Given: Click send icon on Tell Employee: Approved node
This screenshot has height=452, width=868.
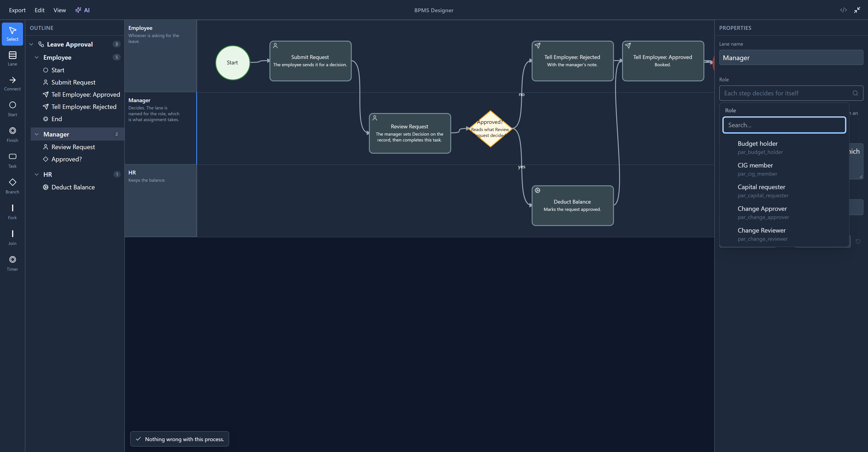Looking at the screenshot, I should (628, 45).
